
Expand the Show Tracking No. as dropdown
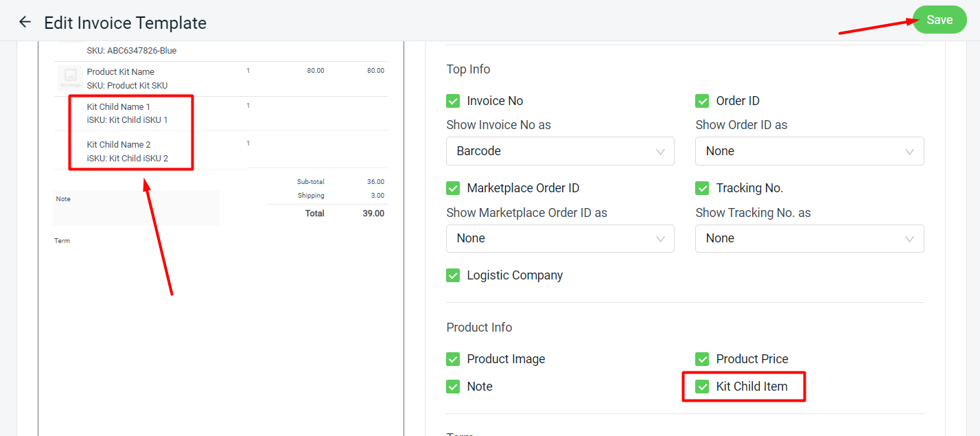[809, 238]
